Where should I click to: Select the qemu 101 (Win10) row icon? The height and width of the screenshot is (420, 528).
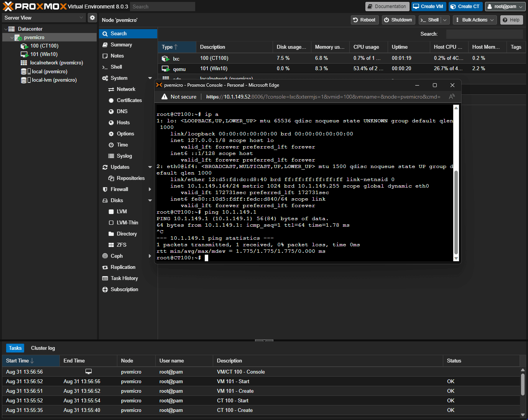click(166, 69)
